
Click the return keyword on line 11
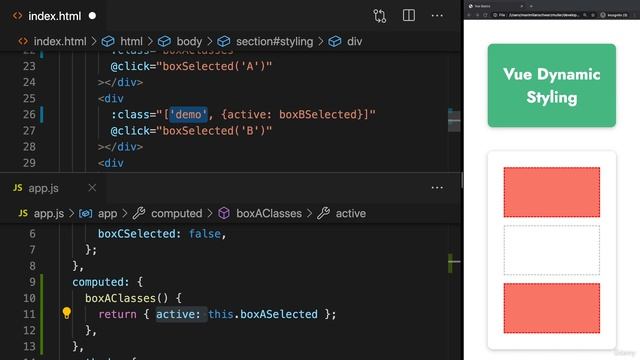pyautogui.click(x=117, y=314)
